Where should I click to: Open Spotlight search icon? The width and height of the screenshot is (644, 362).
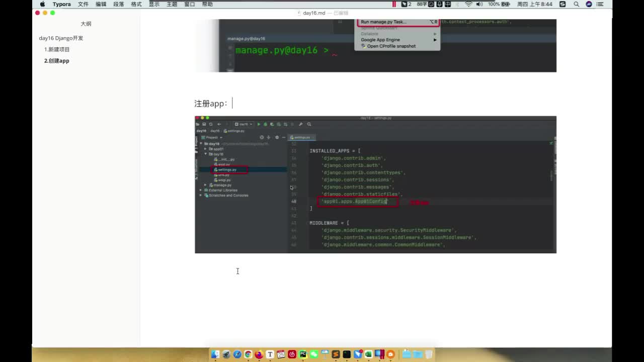pyautogui.click(x=576, y=4)
